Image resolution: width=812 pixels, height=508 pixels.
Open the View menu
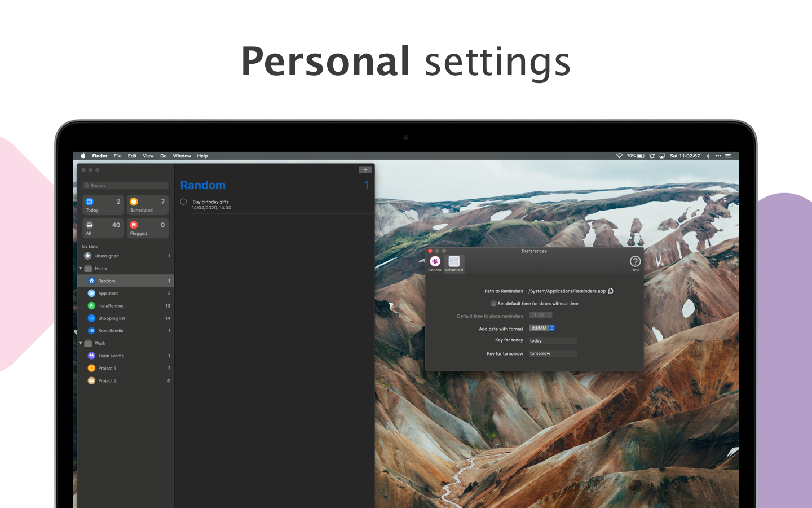148,156
